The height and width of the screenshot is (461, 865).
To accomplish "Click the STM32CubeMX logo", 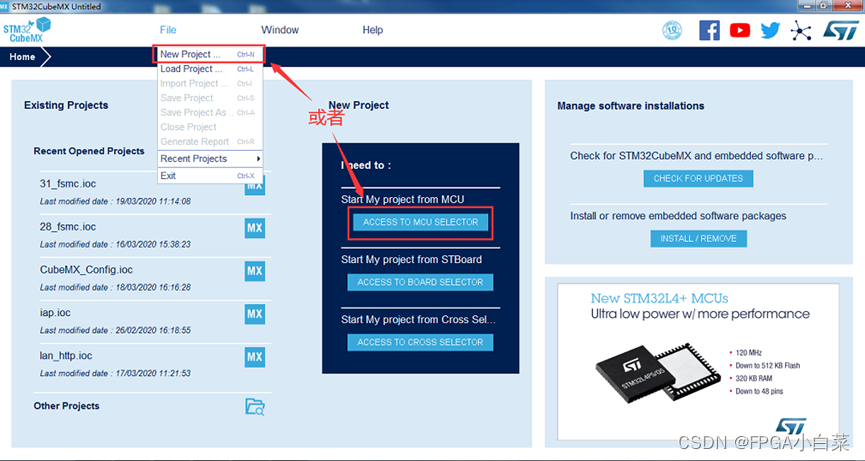I will (x=26, y=30).
